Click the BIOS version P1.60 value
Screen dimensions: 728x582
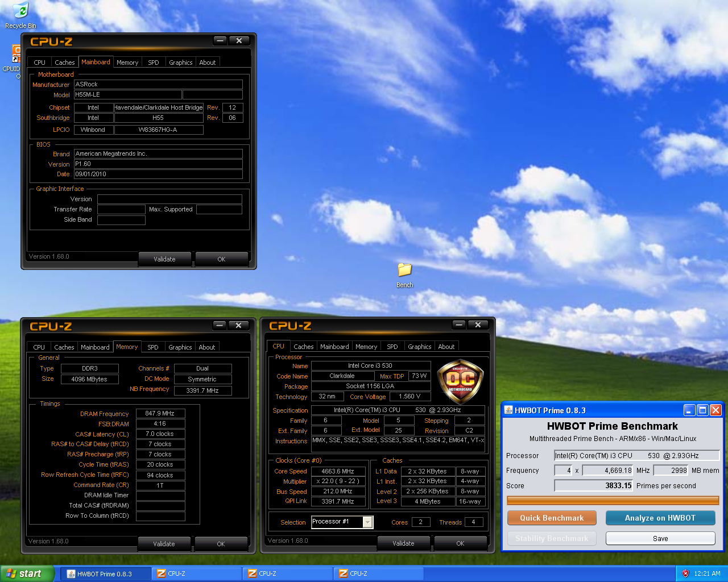click(158, 164)
